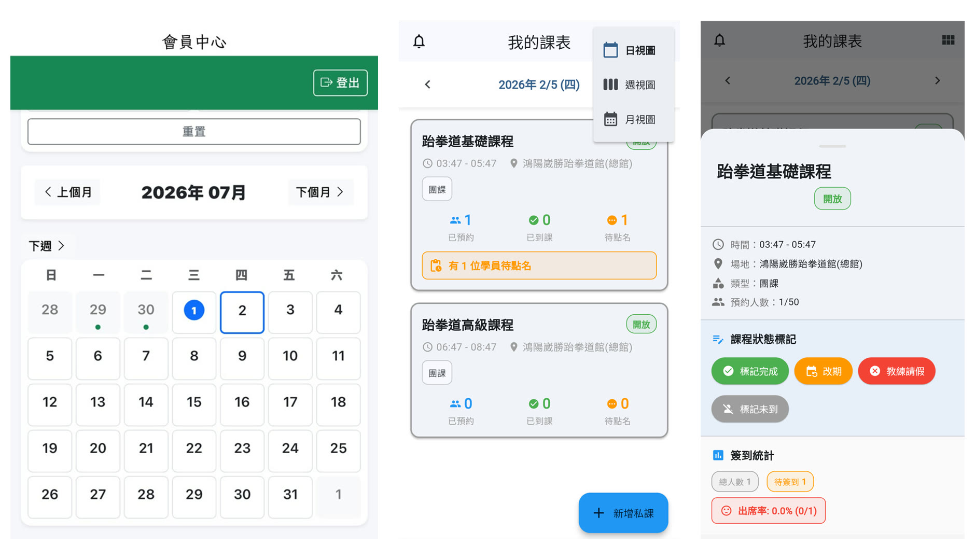This screenshot has height=560, width=975.
Task: Click the bell icon in the dimmed right screen
Action: [x=719, y=40]
